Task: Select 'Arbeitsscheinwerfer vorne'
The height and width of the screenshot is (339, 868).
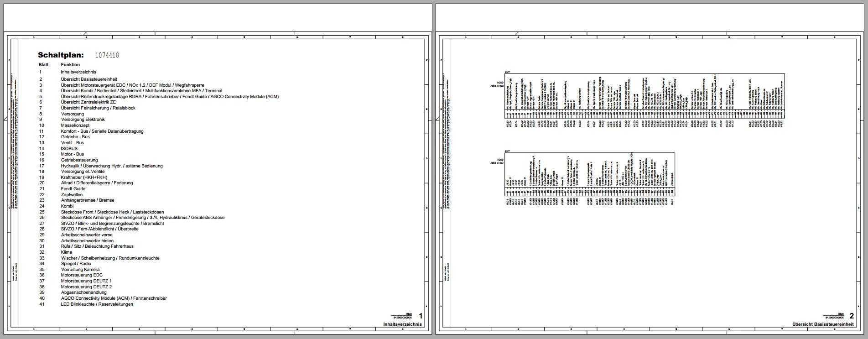Action: pos(87,235)
